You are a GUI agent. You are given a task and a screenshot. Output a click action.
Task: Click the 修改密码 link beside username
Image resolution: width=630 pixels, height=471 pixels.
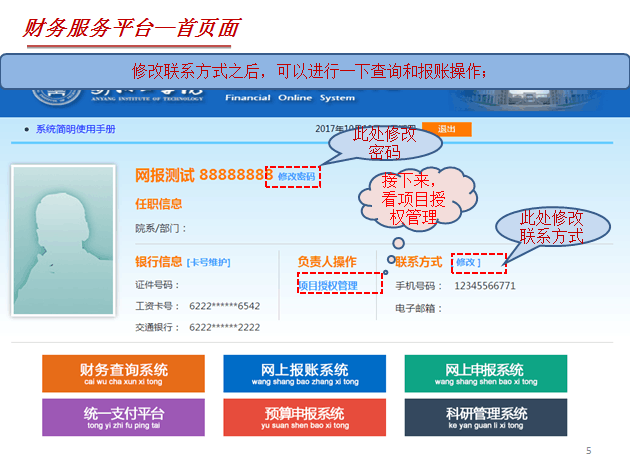click(296, 176)
